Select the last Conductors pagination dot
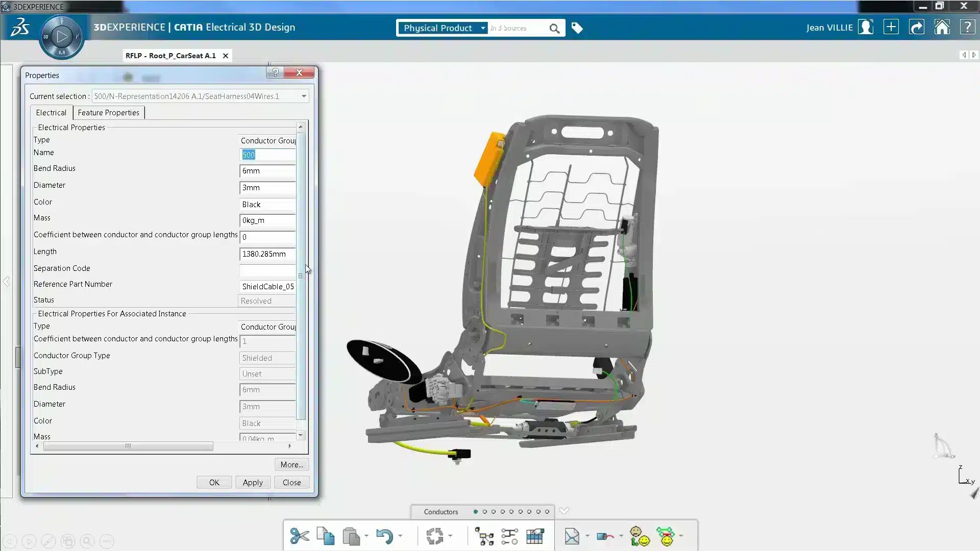Image resolution: width=980 pixels, height=551 pixels. (546, 511)
